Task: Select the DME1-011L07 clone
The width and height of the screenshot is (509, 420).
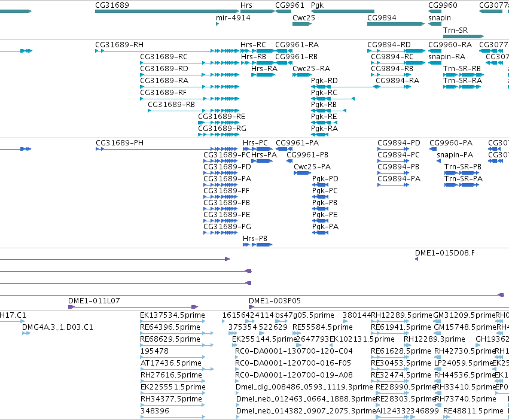Action: [133, 308]
